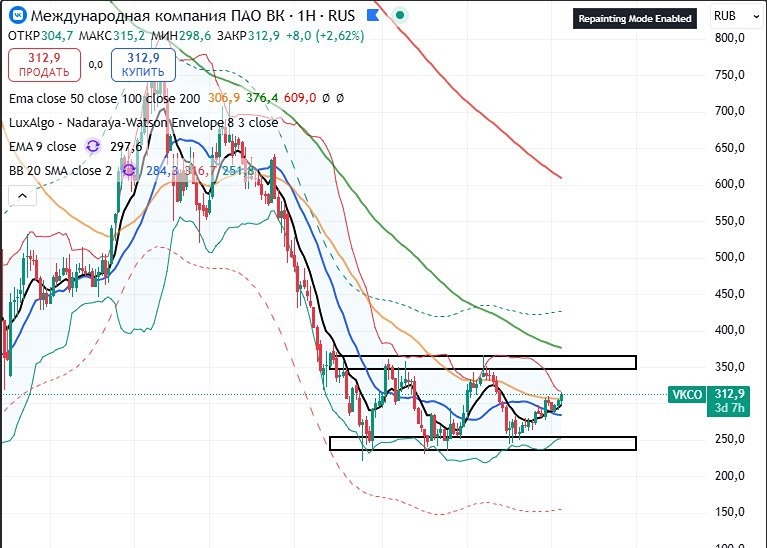Open the RUB currency dropdown
Image resolution: width=767 pixels, height=548 pixels.
pos(735,17)
